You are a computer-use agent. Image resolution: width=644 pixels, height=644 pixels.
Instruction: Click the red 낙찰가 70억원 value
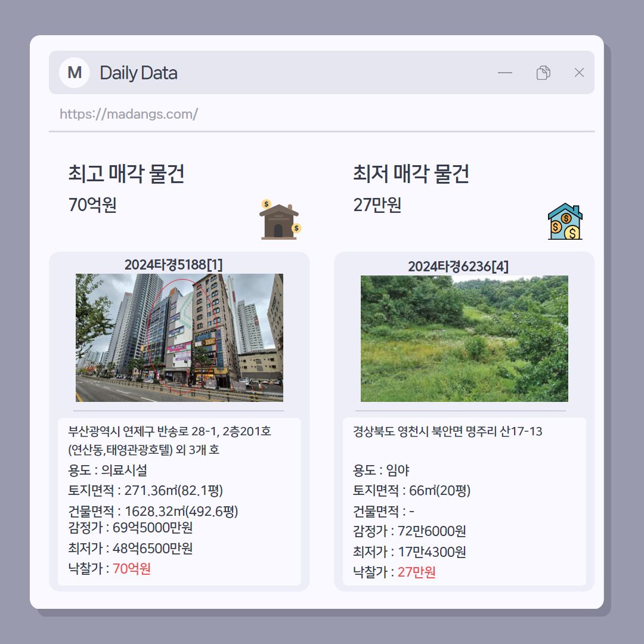[131, 569]
